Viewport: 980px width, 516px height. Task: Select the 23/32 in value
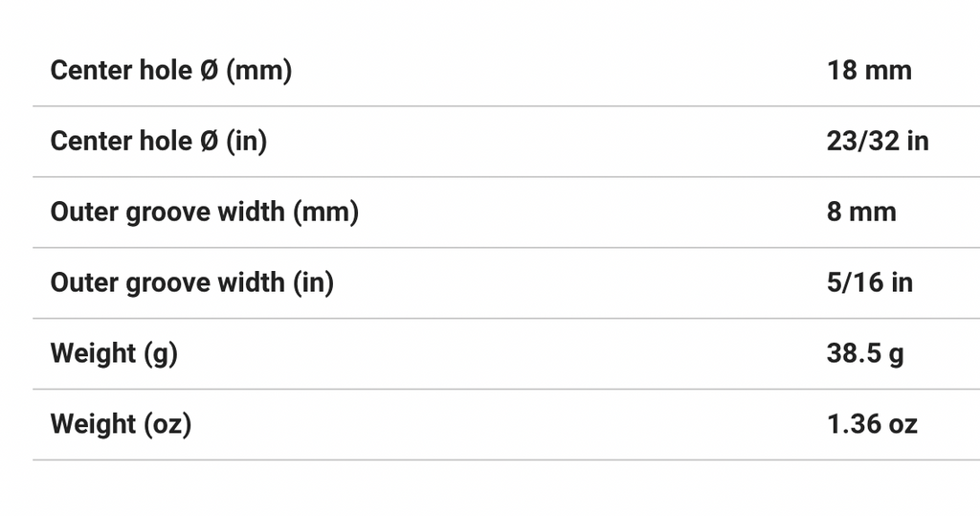click(x=878, y=142)
